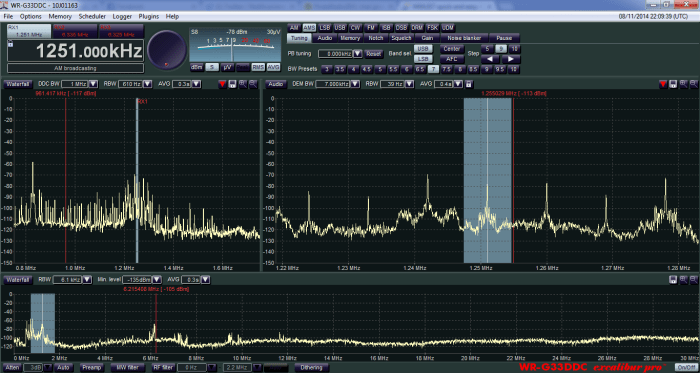Zoom in on the demodulator spectrum panel
The image size is (700, 373).
coord(683,84)
